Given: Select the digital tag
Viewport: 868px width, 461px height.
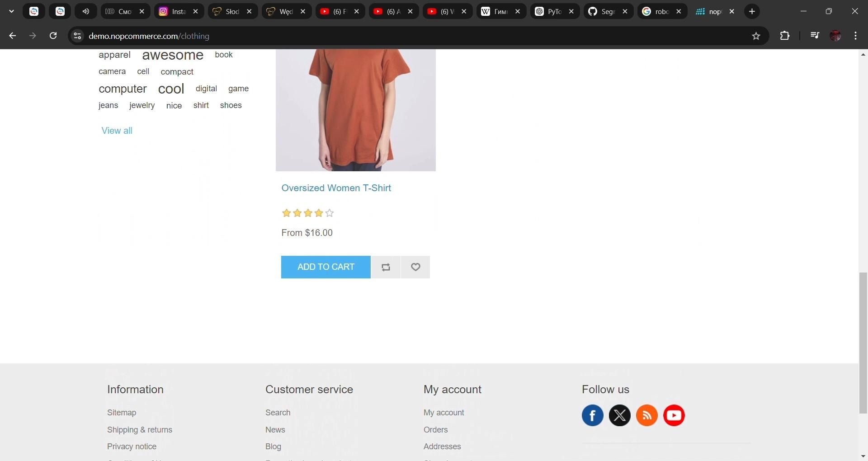Looking at the screenshot, I should point(206,89).
